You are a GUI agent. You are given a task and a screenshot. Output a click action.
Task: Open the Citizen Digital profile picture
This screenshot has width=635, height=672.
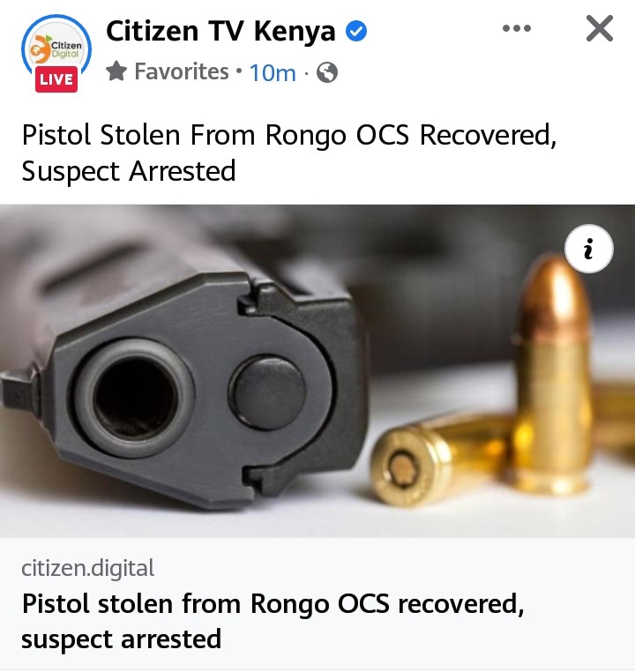56,49
